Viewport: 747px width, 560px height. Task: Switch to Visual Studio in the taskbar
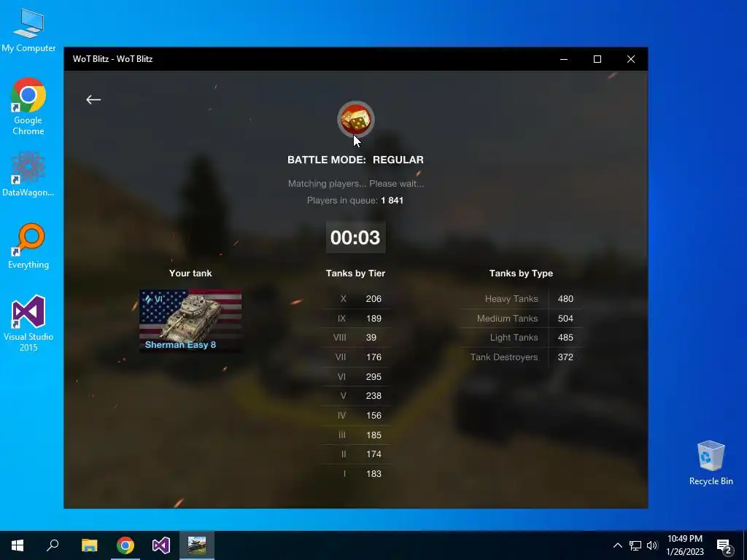coord(161,545)
